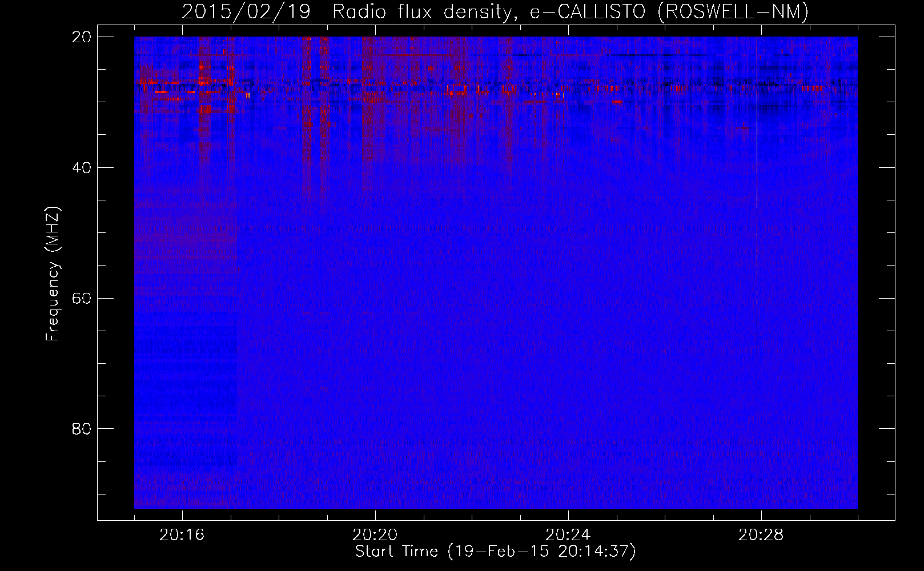Click the 20:16 time tick label
This screenshot has height=571, width=924.
pyautogui.click(x=182, y=535)
